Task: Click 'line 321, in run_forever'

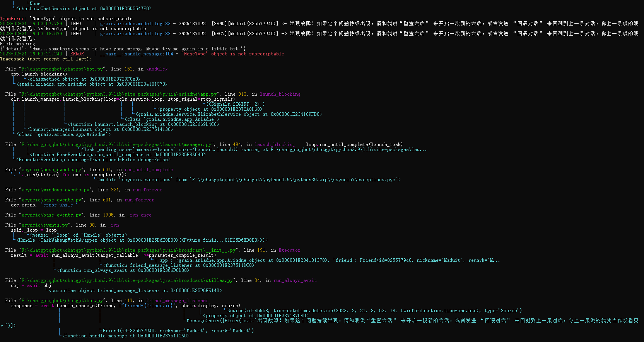Action: tap(130, 190)
